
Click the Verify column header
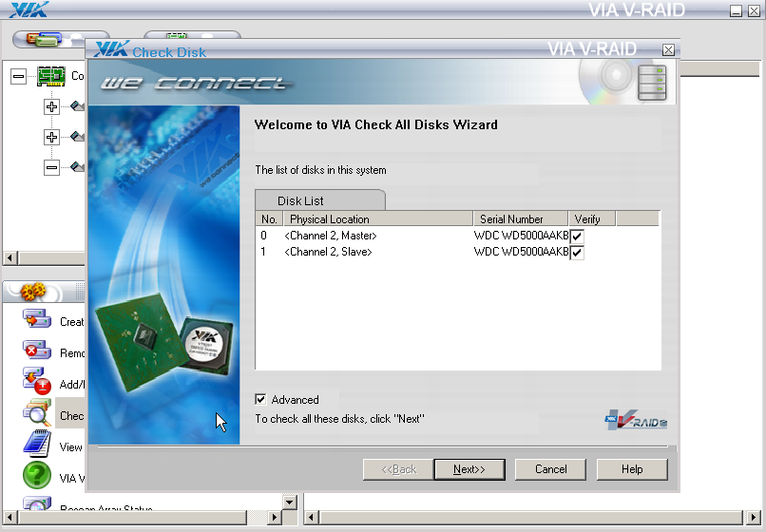(x=591, y=218)
